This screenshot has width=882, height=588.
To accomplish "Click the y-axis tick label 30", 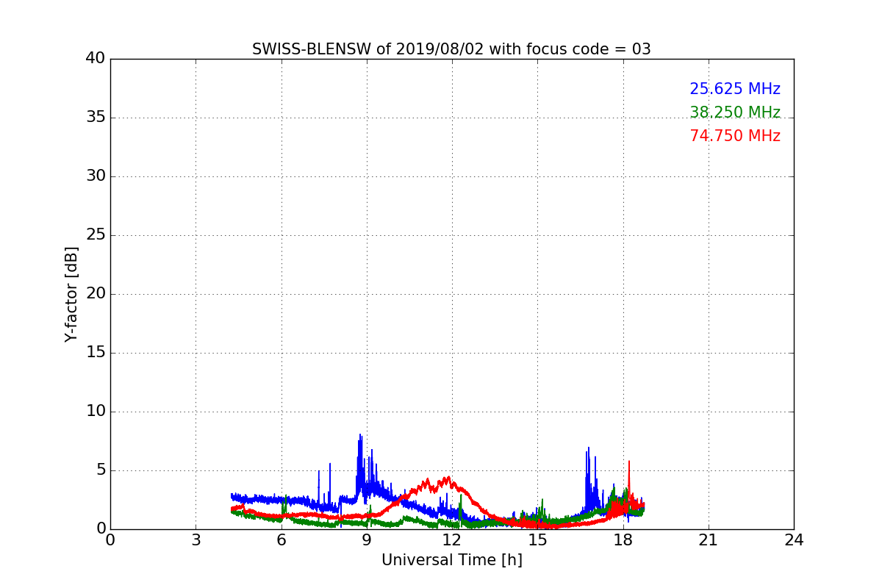I will pos(96,176).
